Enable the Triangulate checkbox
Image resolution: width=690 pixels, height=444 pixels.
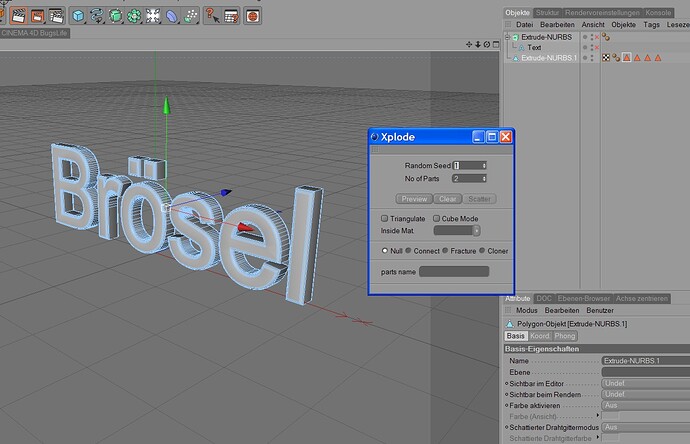pyautogui.click(x=385, y=218)
